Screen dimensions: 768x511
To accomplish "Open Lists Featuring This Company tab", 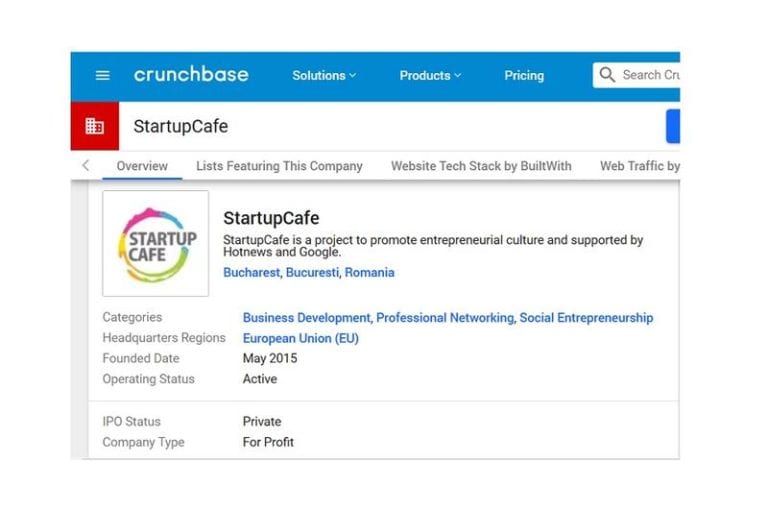I will [x=279, y=166].
